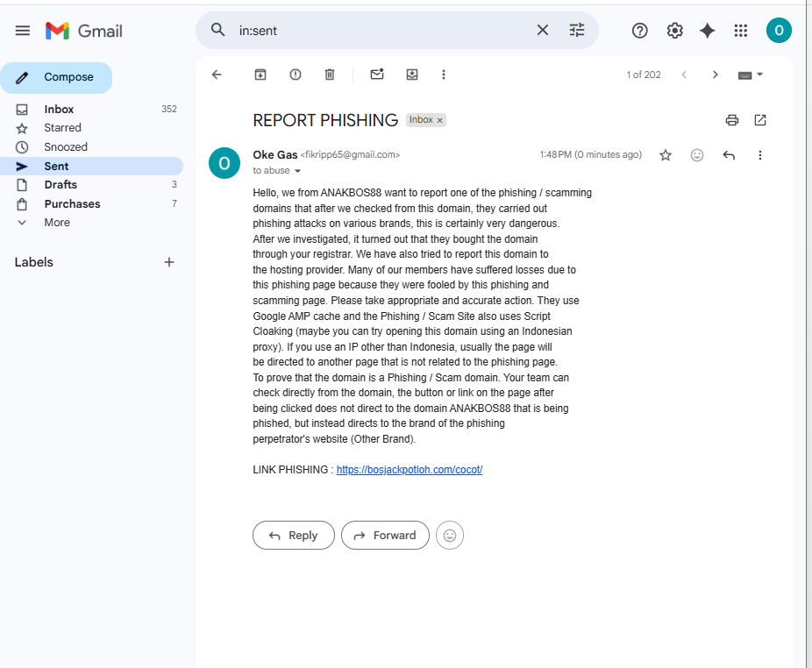Report this email as spam
Screen dimensions: 812x668
pyautogui.click(x=296, y=75)
